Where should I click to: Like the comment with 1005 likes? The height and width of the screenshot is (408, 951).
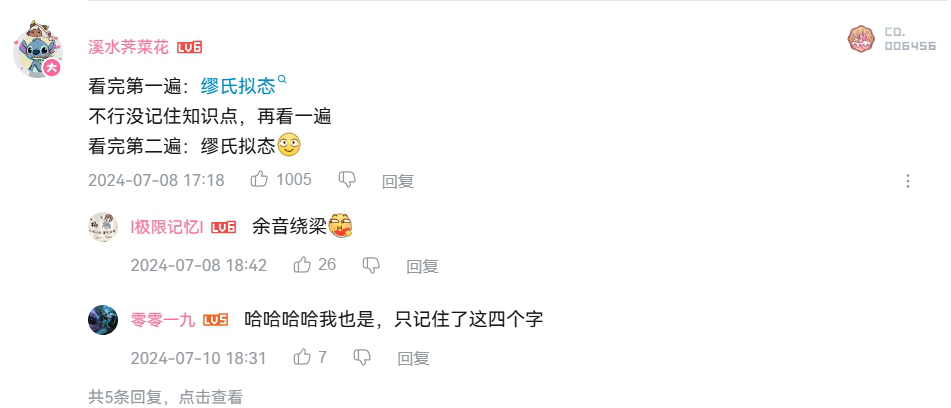click(260, 179)
